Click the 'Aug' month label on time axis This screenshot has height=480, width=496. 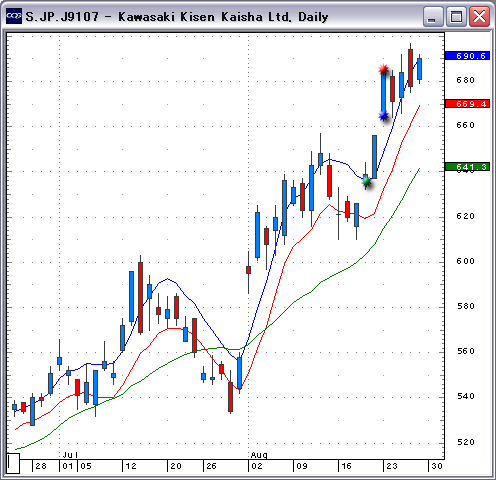(259, 455)
